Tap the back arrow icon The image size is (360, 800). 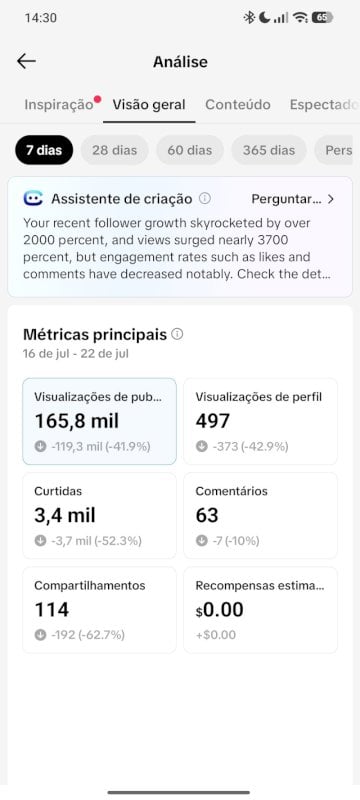click(x=26, y=61)
